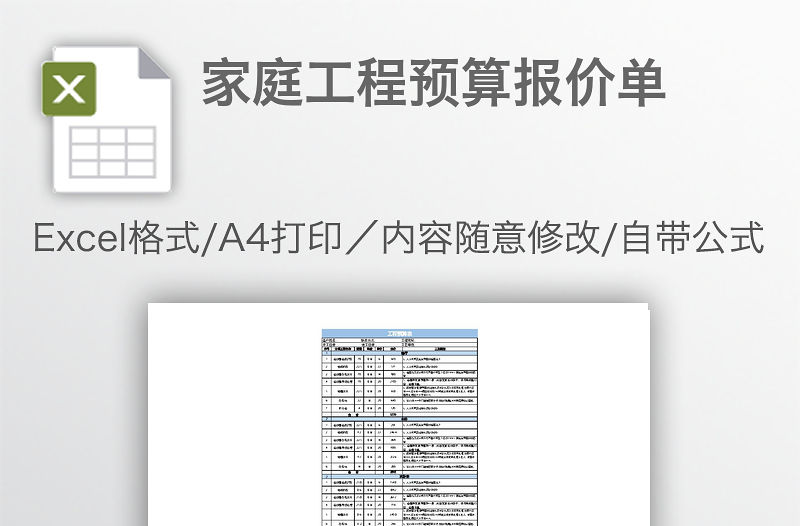The height and width of the screenshot is (526, 800).
Task: Click the blue header row of the preview table
Action: pyautogui.click(x=399, y=333)
